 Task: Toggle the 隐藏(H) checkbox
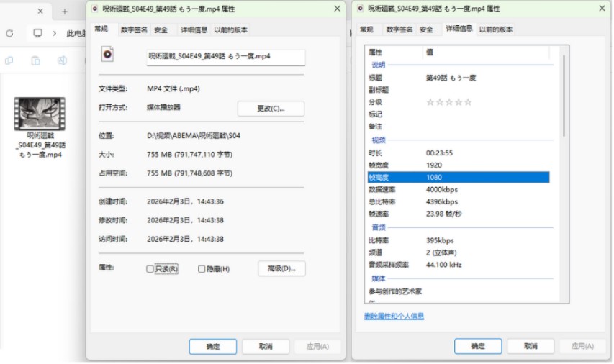(x=202, y=269)
